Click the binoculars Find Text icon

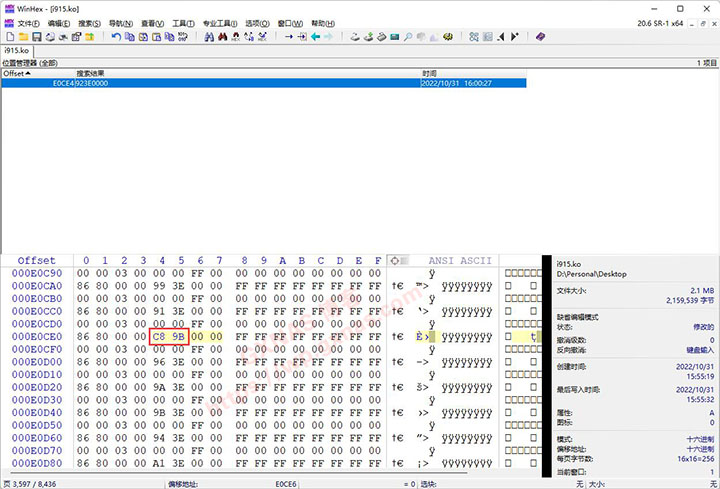(x=209, y=37)
